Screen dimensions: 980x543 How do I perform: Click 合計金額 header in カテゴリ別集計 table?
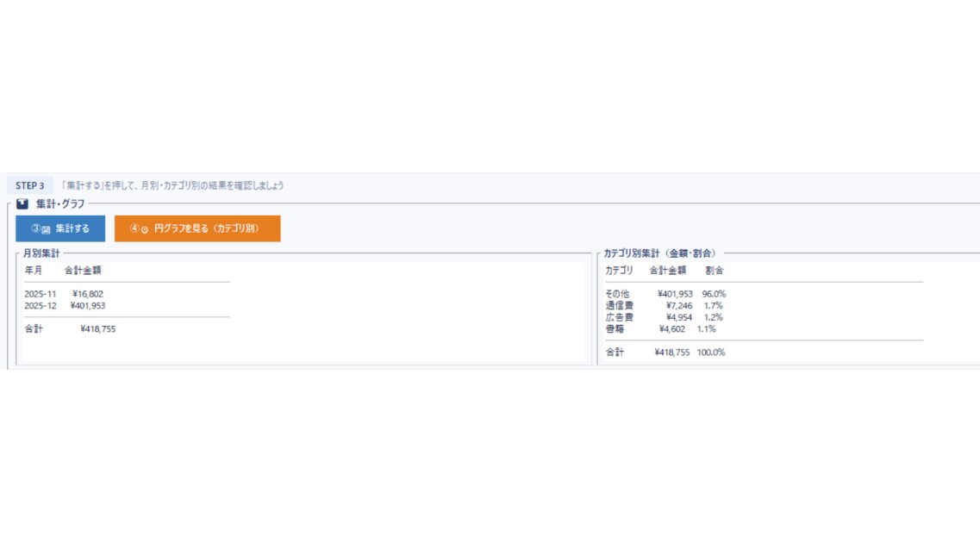667,270
